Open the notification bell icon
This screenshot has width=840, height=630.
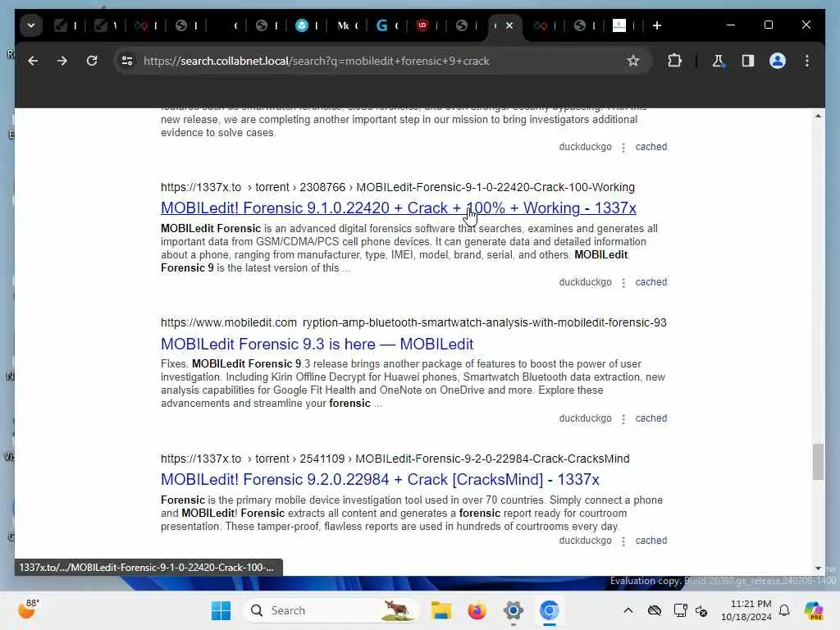pyautogui.click(x=784, y=610)
